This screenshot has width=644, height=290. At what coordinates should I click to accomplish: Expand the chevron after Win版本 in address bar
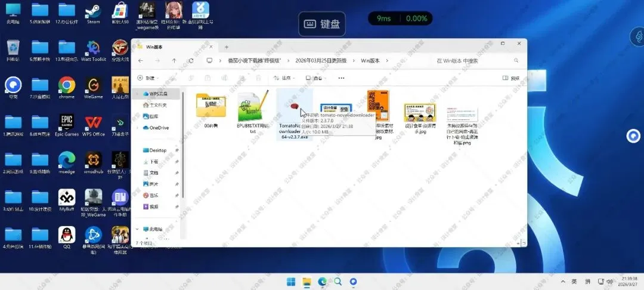[x=388, y=60]
